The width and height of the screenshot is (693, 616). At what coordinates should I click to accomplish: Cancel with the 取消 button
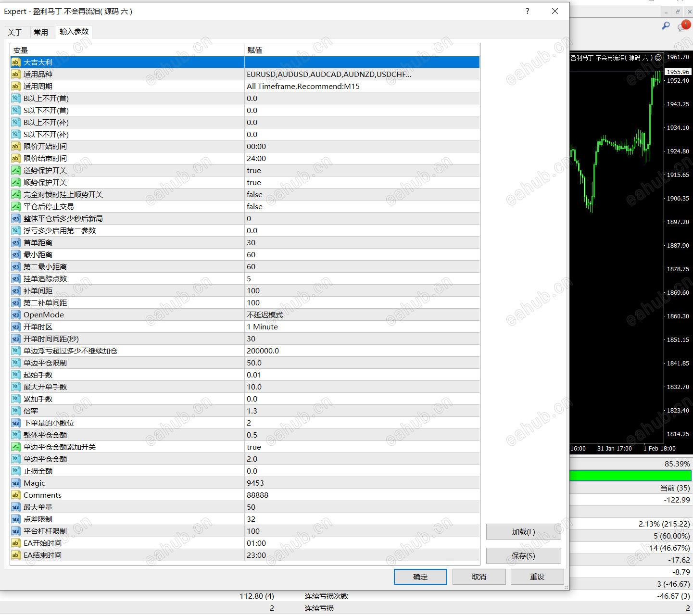tap(479, 577)
